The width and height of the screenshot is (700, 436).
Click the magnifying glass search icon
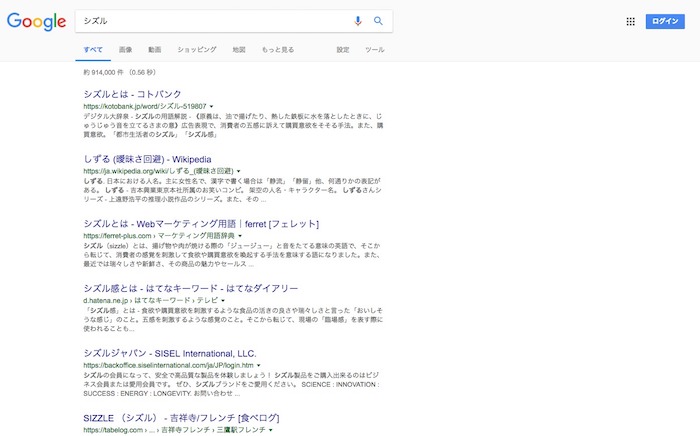click(379, 20)
